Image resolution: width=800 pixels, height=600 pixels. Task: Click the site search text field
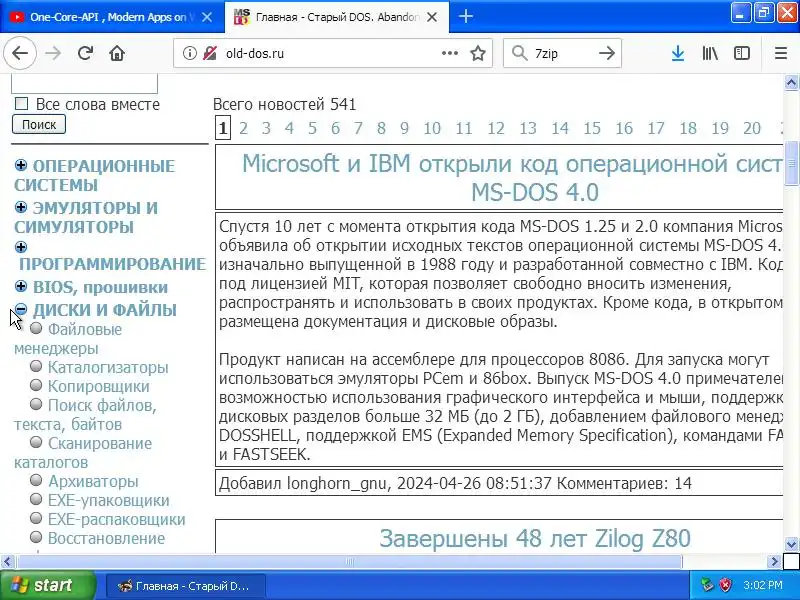[x=85, y=83]
